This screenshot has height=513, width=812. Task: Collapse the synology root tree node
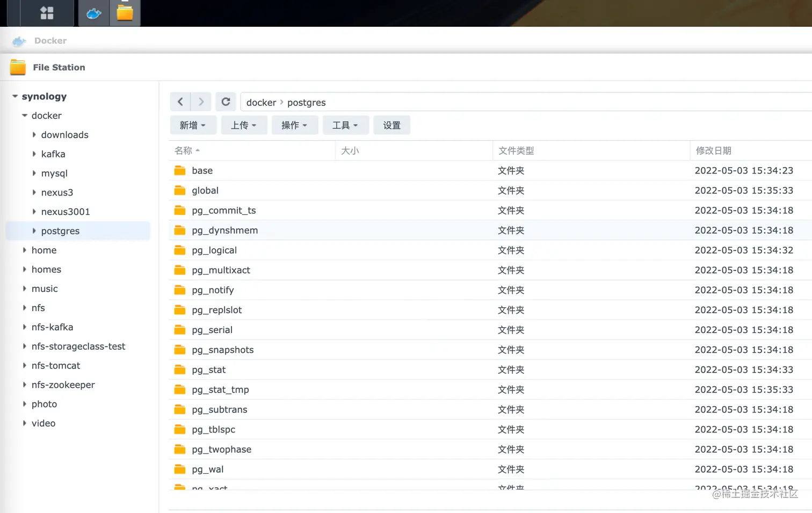pos(15,96)
